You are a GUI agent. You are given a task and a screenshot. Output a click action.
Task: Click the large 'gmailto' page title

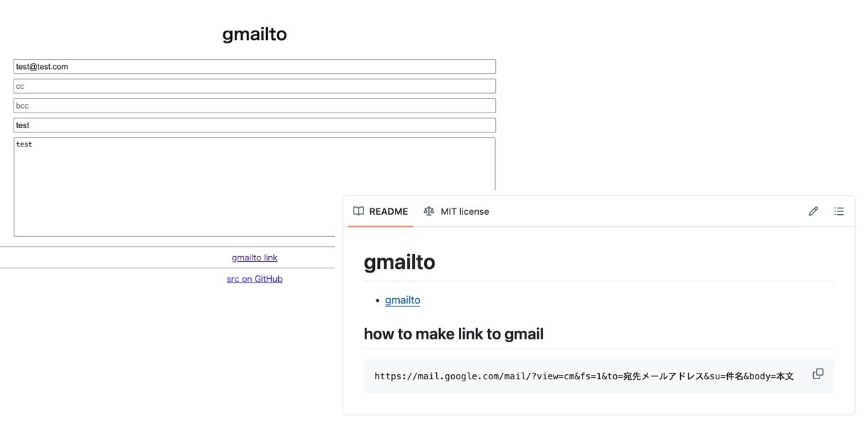tap(255, 34)
